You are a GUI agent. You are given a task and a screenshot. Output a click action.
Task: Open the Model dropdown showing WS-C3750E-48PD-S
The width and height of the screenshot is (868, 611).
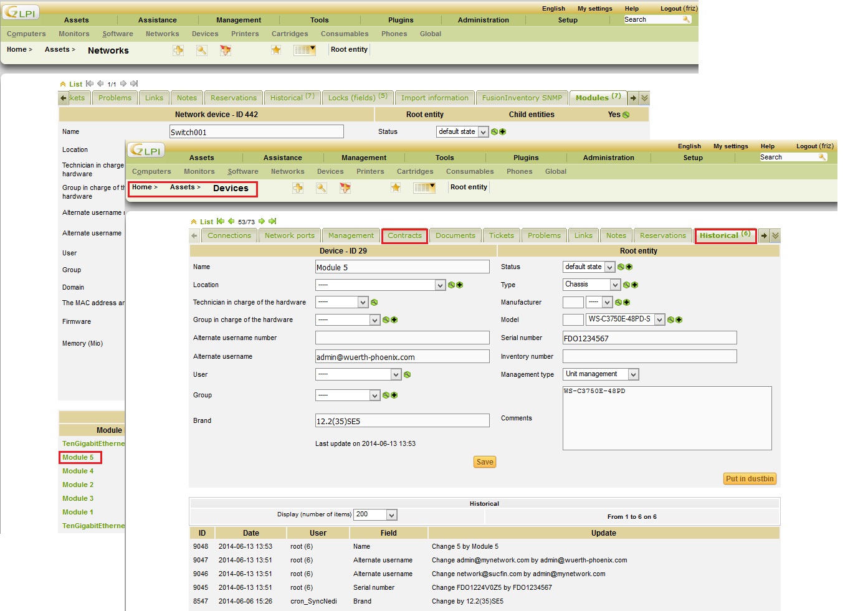pos(626,320)
